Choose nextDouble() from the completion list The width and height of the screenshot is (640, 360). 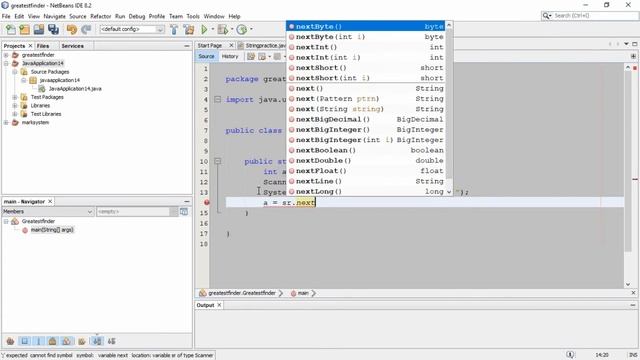(366, 160)
